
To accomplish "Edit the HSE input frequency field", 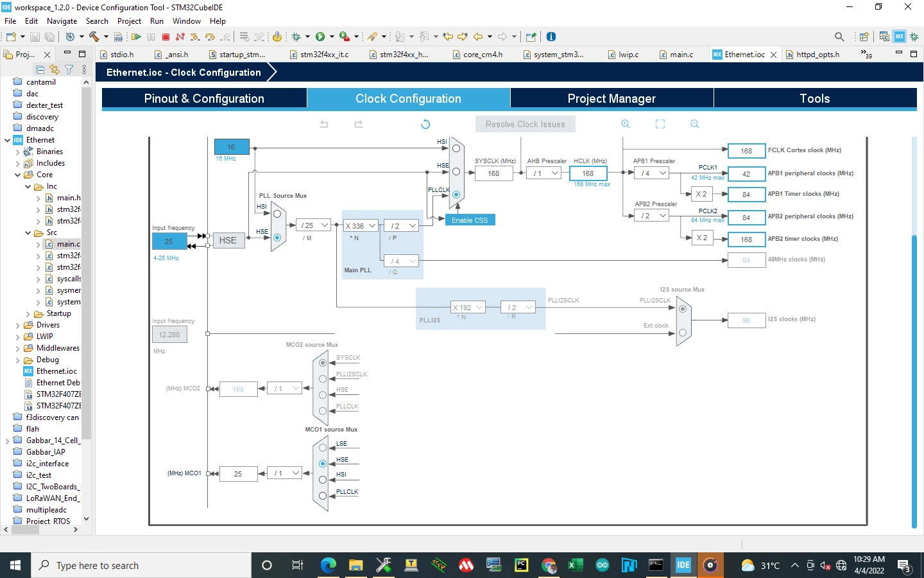I will 168,241.
